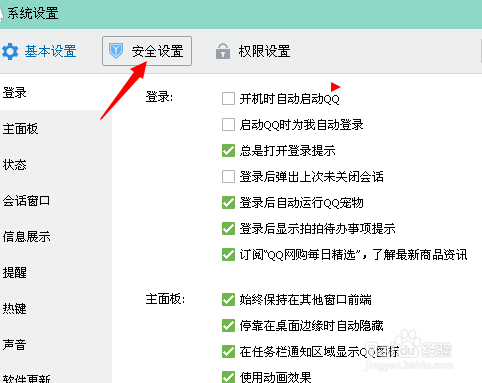Uncheck 使用动画效果 checkbox
The height and width of the screenshot is (383, 482).
pos(228,377)
